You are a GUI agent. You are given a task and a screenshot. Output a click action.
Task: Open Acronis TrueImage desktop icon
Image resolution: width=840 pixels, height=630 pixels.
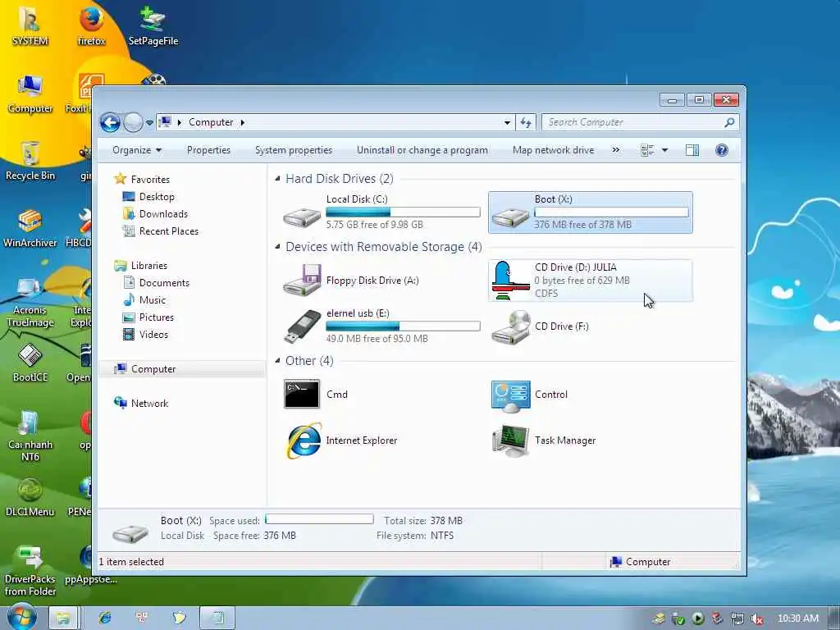pos(30,302)
